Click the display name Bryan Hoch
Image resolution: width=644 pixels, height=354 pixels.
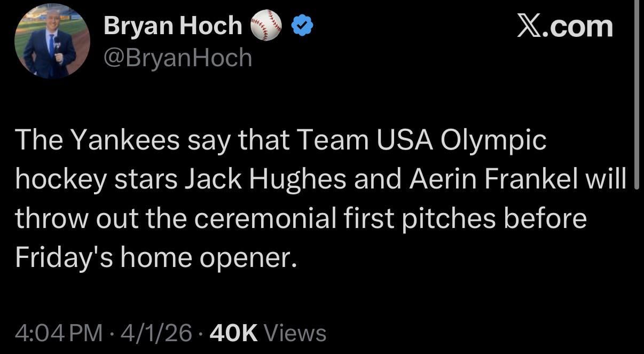coord(172,23)
